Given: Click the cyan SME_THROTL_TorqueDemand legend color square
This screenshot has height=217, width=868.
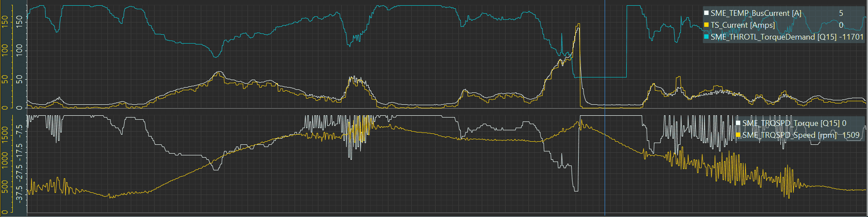Looking at the screenshot, I should [706, 37].
